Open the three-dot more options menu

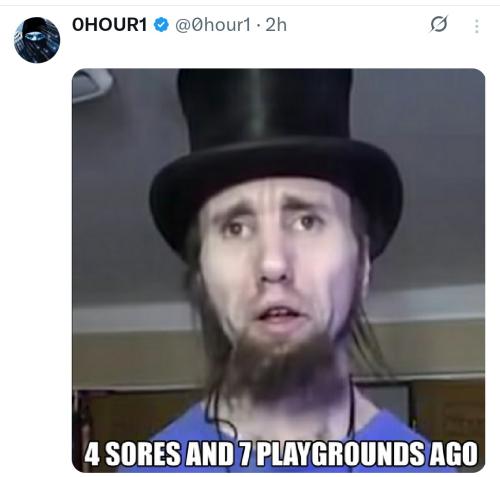(477, 26)
